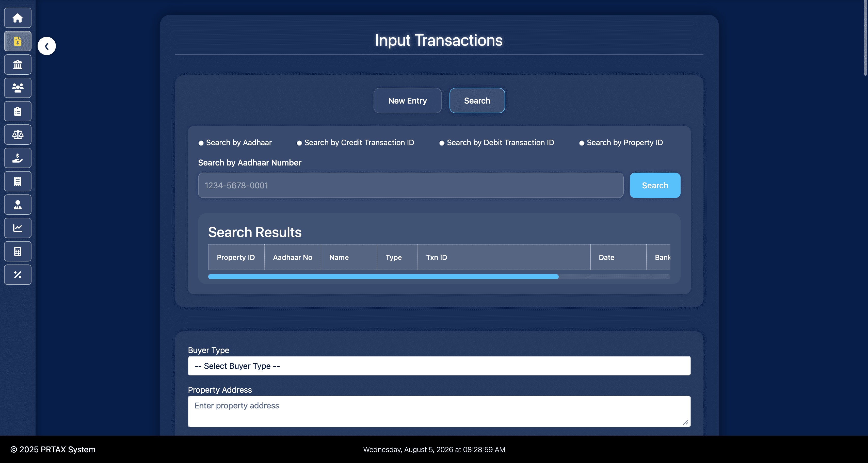The image size is (868, 463).
Task: Switch to the New Entry tab
Action: (x=407, y=101)
